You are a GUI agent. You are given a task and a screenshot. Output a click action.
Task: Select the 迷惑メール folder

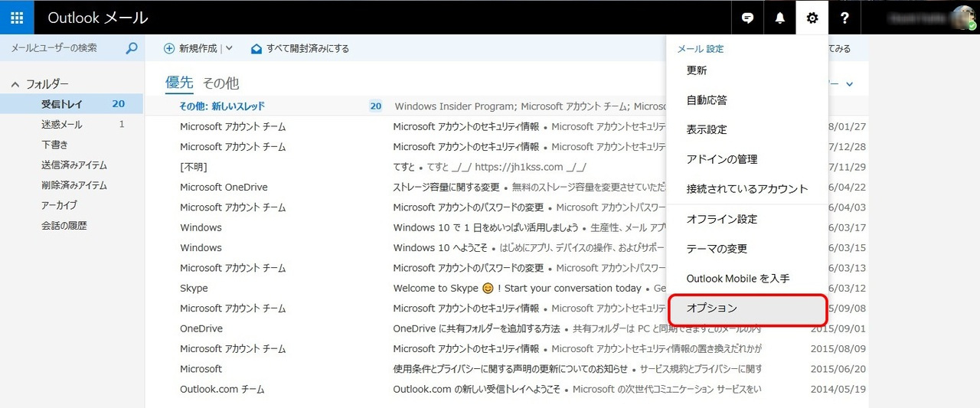pos(72,124)
